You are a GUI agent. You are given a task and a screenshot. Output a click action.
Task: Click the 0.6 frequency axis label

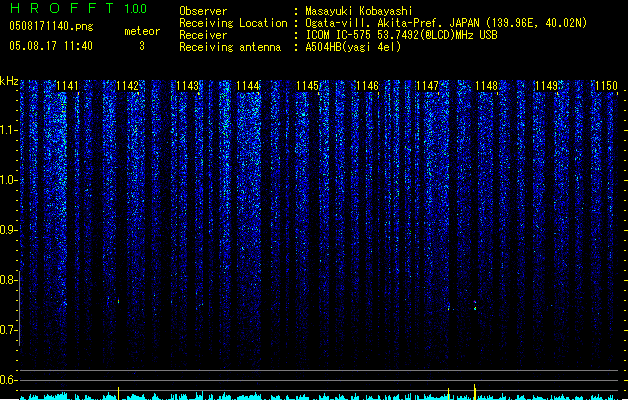click(8, 380)
